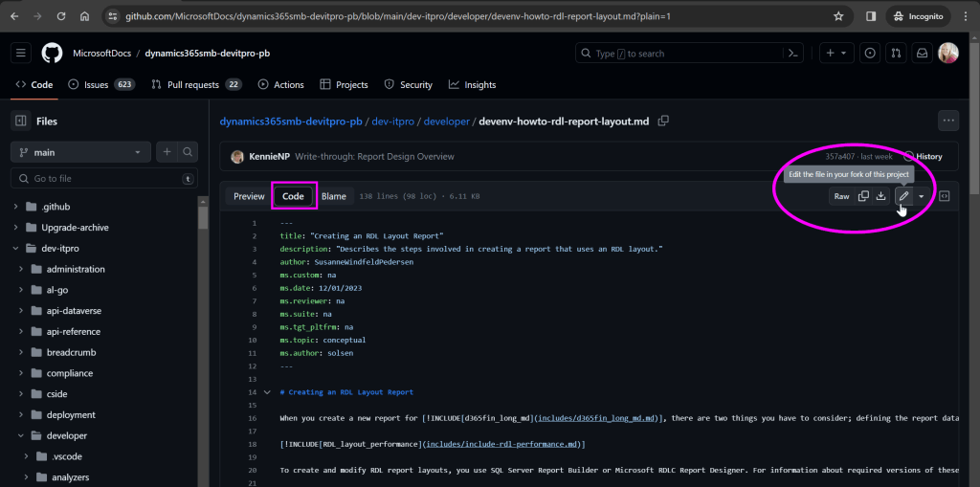
Task: Open the Create new plus dropdown
Action: click(x=836, y=54)
